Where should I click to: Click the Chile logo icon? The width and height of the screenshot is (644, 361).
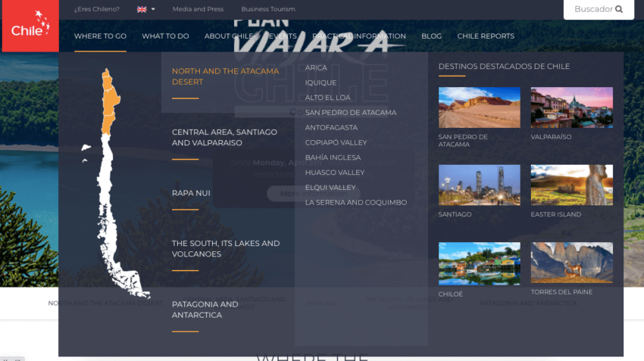click(x=30, y=26)
